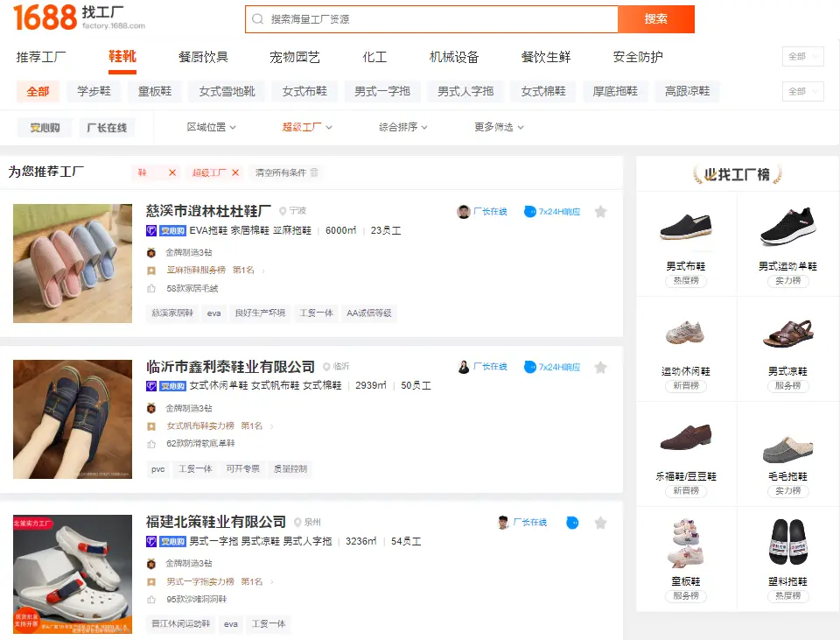Open 男式运动单鞋 ranking image

787,227
